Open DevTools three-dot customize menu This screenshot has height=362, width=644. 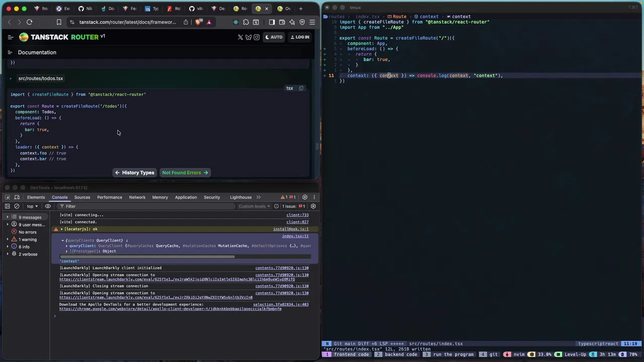click(314, 197)
